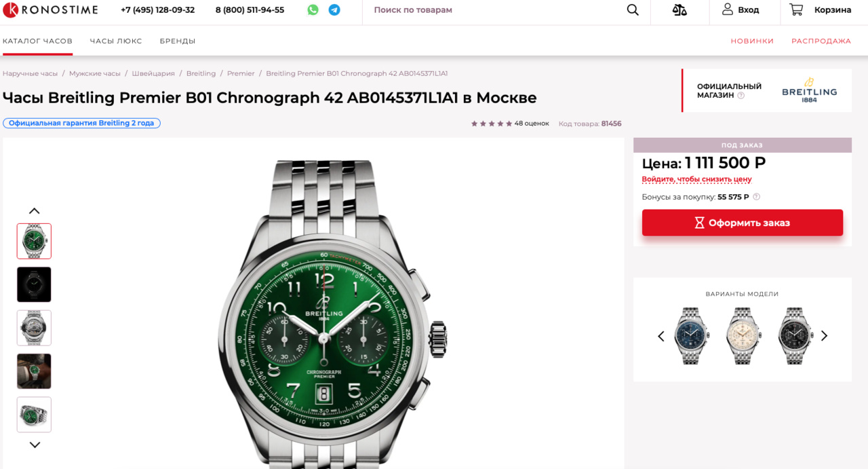The image size is (868, 469).
Task: Open the Корзина shopping cart
Action: (821, 10)
